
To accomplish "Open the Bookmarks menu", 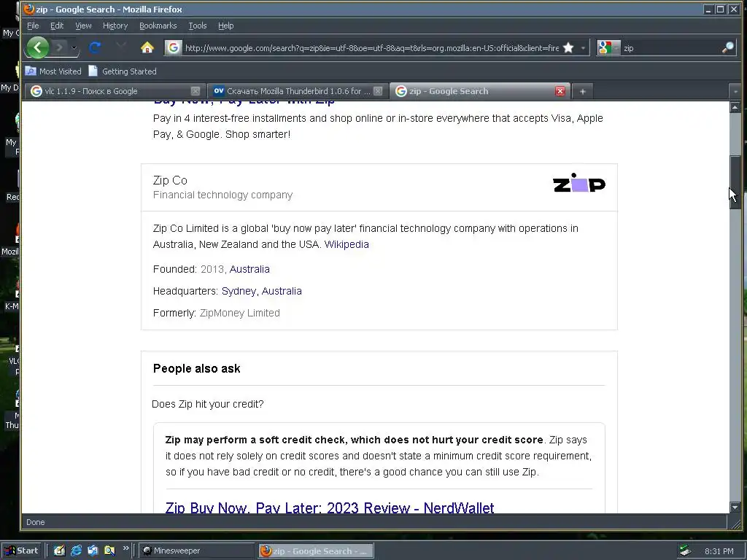I will tap(158, 26).
